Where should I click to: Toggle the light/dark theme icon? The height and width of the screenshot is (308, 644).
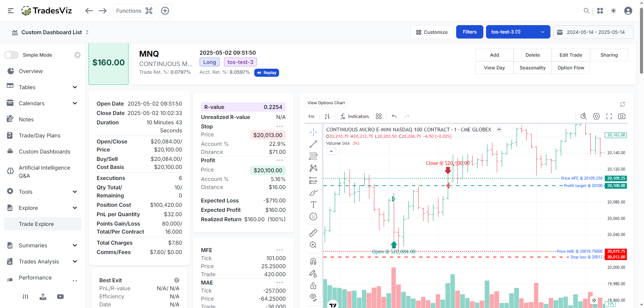(613, 11)
